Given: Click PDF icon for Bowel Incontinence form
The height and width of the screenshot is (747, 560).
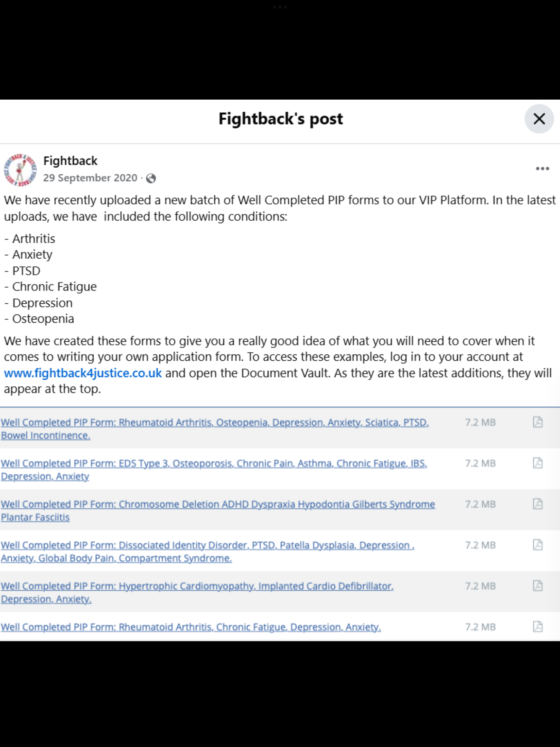Looking at the screenshot, I should pos(538,422).
